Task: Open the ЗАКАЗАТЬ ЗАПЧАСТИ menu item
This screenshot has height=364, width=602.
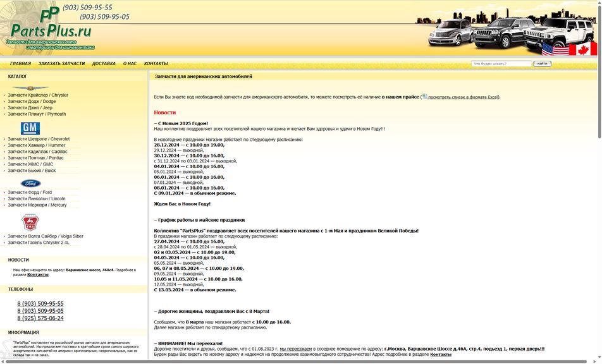Action: pyautogui.click(x=61, y=64)
